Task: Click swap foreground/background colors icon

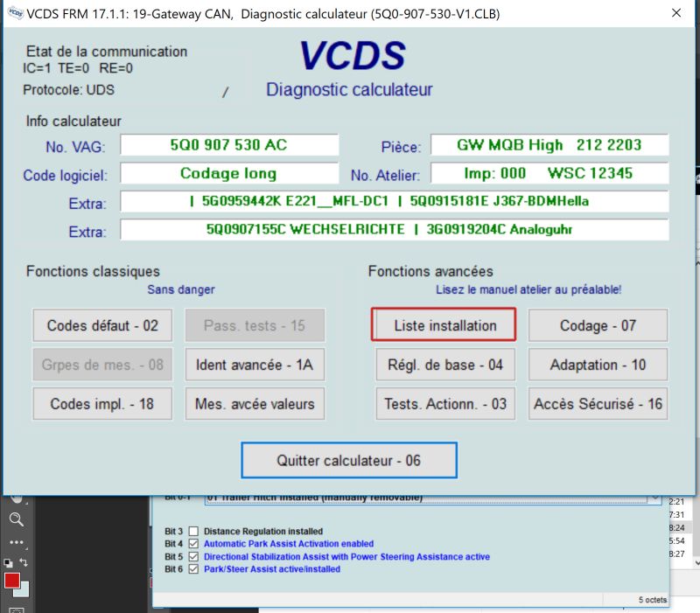Action: pos(24,562)
